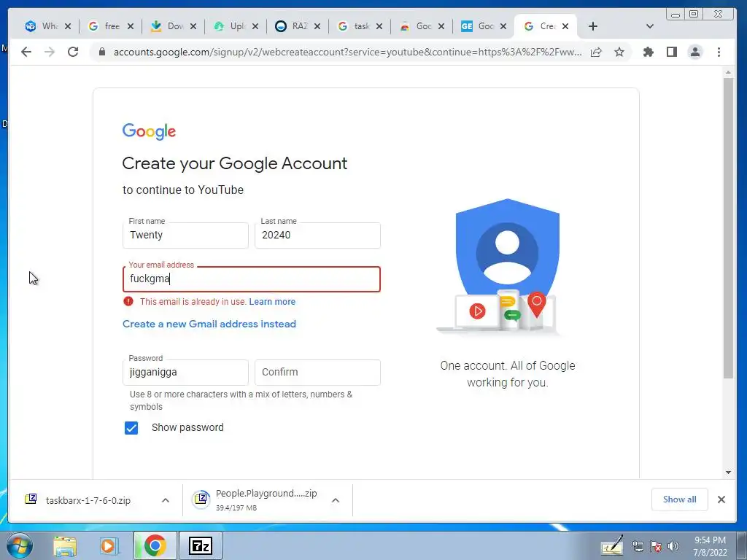Click the pen tablet input tray icon

coord(612,545)
